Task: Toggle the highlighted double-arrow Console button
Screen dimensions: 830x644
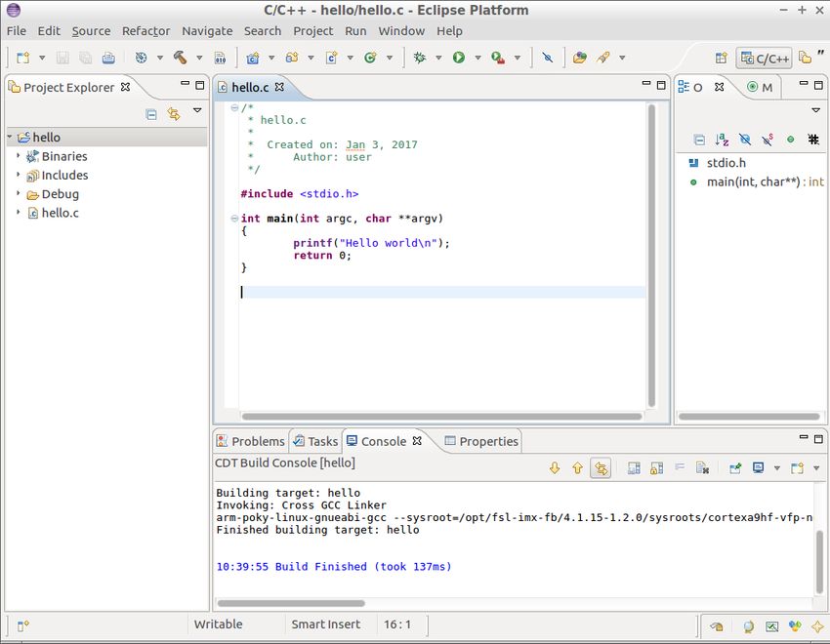Action: click(601, 468)
